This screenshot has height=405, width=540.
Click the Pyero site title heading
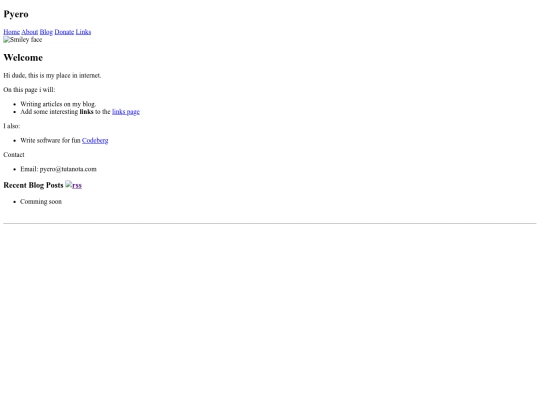pos(16,14)
